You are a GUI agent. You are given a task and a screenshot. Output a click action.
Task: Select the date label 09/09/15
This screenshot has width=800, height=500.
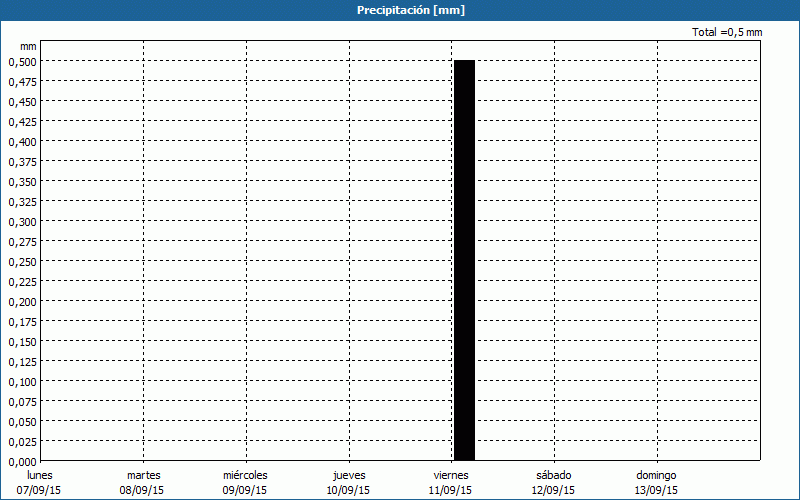click(x=245, y=490)
